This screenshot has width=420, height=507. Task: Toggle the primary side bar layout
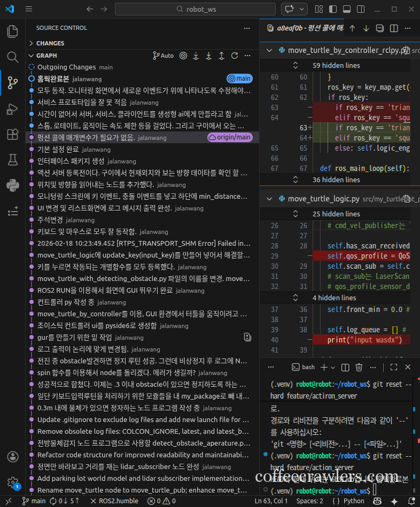pos(332,9)
